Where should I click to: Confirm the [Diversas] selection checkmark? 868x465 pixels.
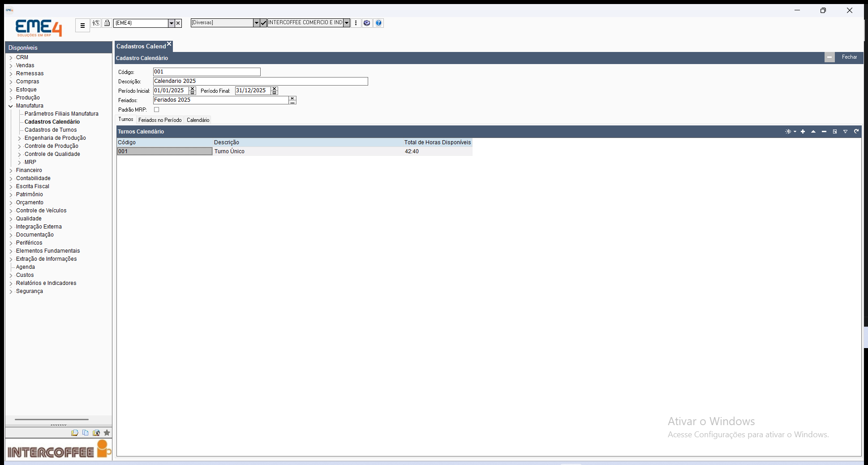coord(263,23)
